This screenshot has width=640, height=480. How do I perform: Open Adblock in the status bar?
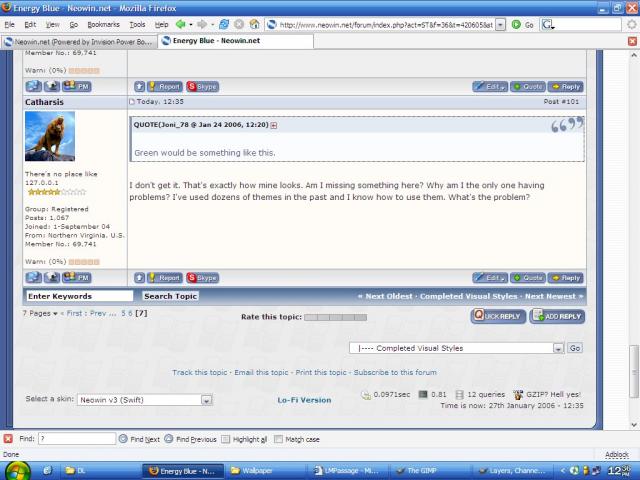click(617, 454)
